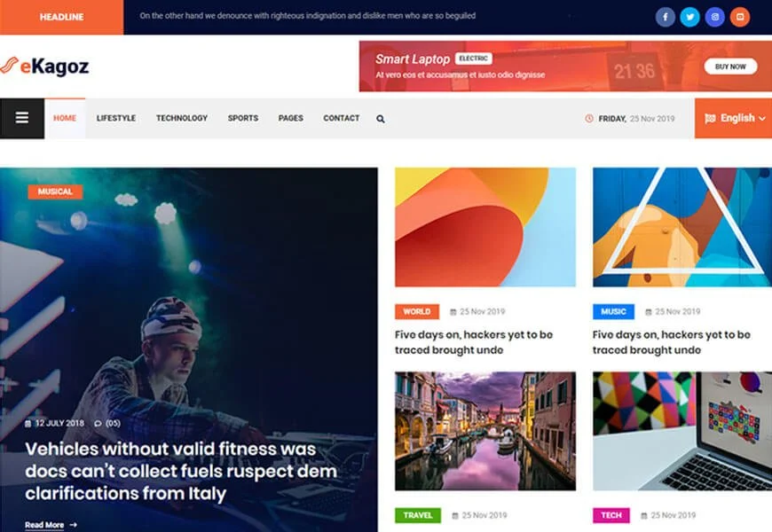Click the orange HEADLINE label
This screenshot has width=772, height=532.
pos(61,17)
